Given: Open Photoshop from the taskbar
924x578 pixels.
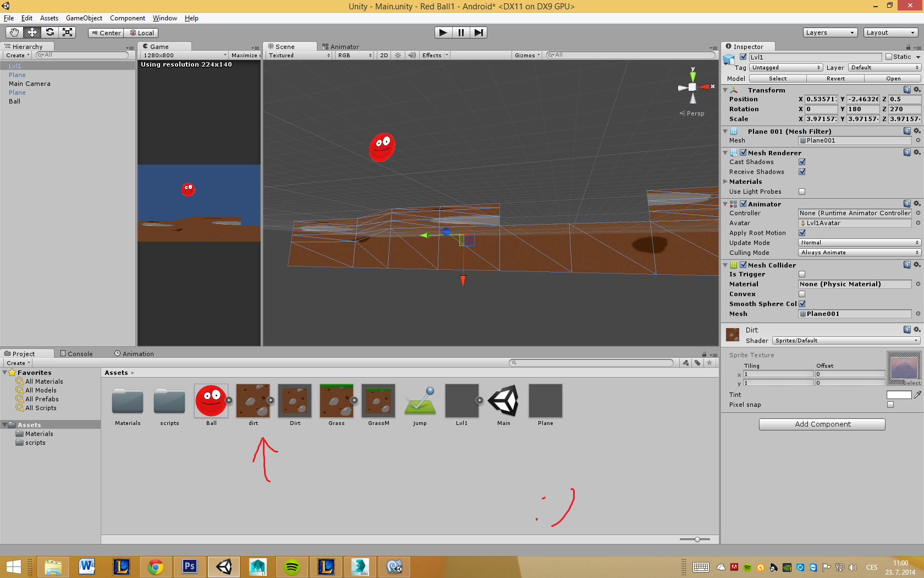Looking at the screenshot, I should pos(190,566).
